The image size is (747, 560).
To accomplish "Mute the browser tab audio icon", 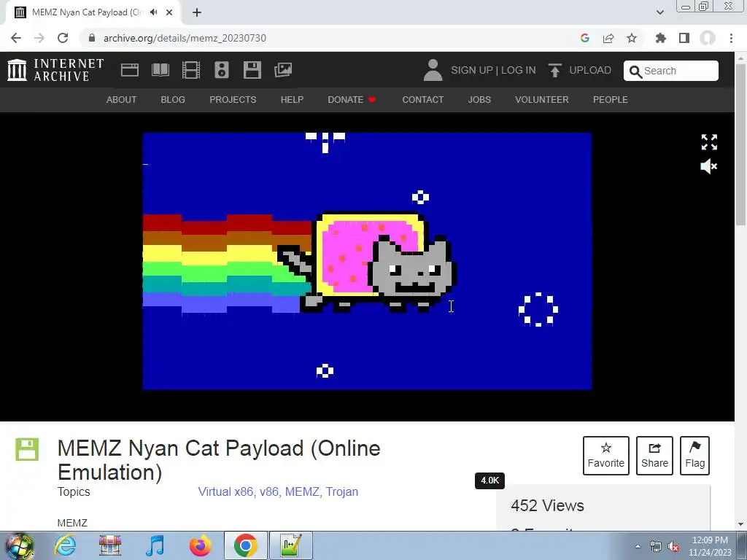I will 153,12.
